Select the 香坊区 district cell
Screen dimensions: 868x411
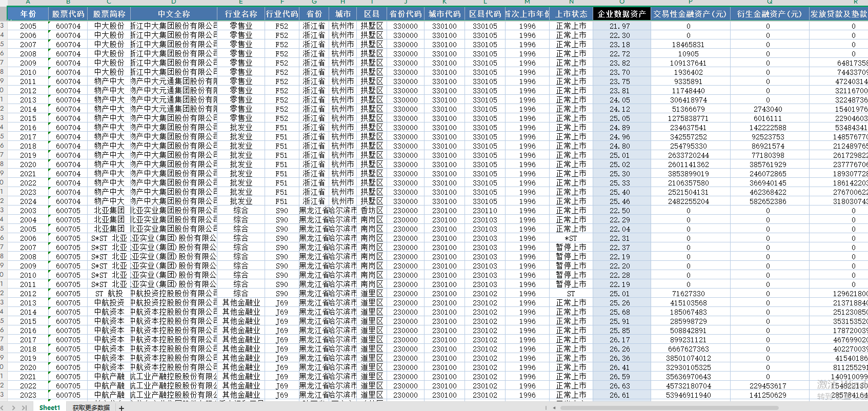(372, 211)
